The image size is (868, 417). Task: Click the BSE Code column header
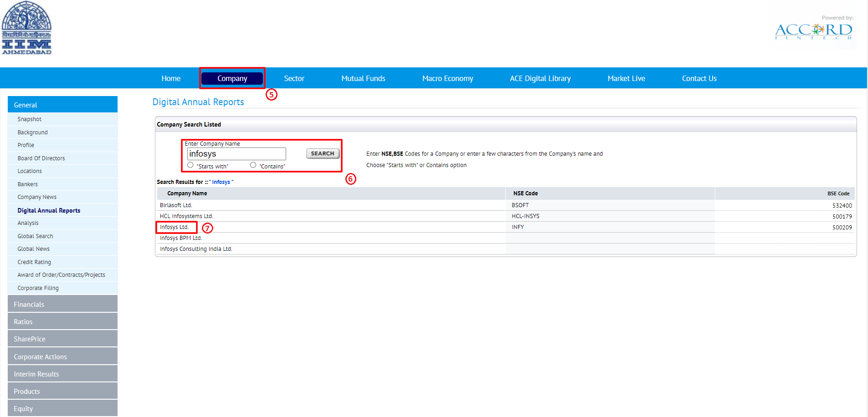coord(838,193)
